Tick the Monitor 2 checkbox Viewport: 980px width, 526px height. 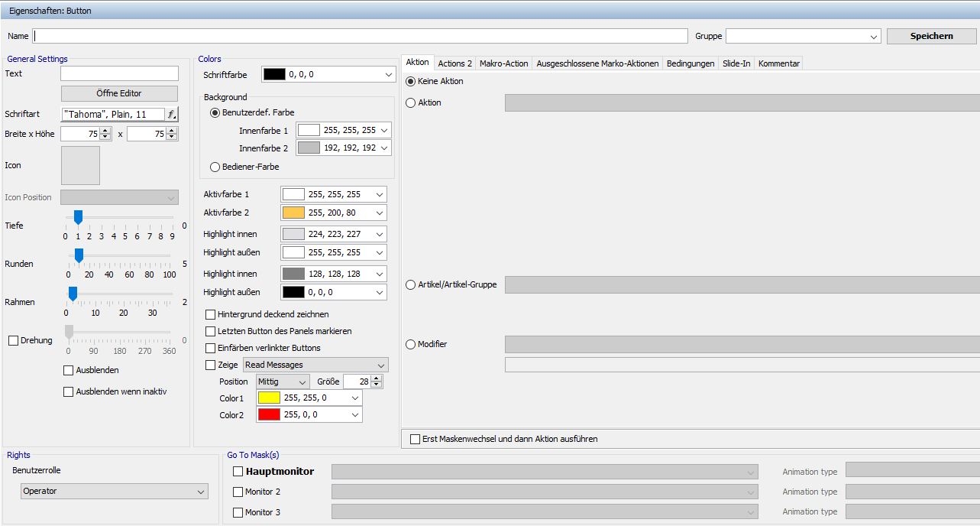click(238, 492)
